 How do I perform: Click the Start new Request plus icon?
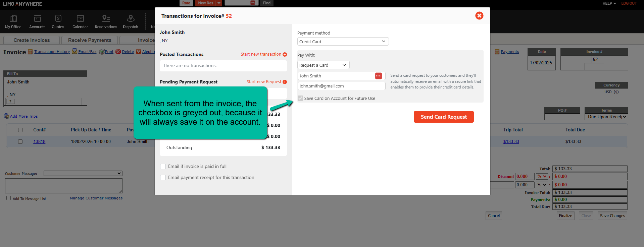[x=285, y=82]
